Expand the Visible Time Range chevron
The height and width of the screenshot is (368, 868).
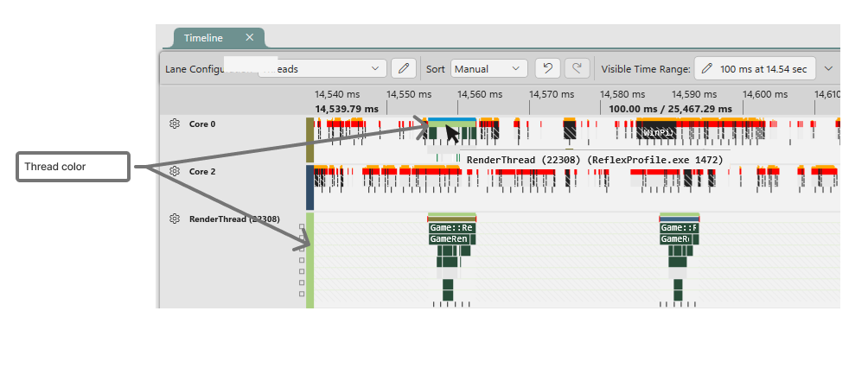[x=828, y=68]
